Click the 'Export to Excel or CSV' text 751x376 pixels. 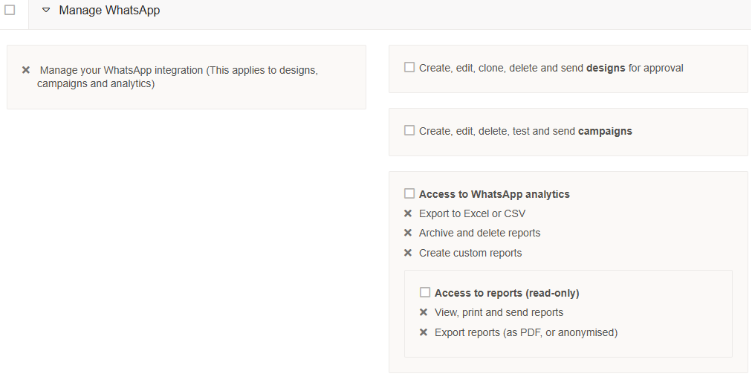472,214
